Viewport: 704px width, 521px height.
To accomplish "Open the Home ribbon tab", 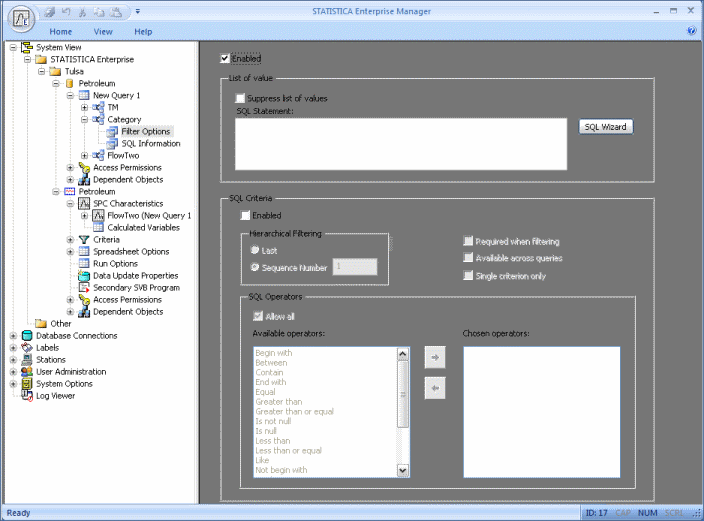I will (61, 32).
